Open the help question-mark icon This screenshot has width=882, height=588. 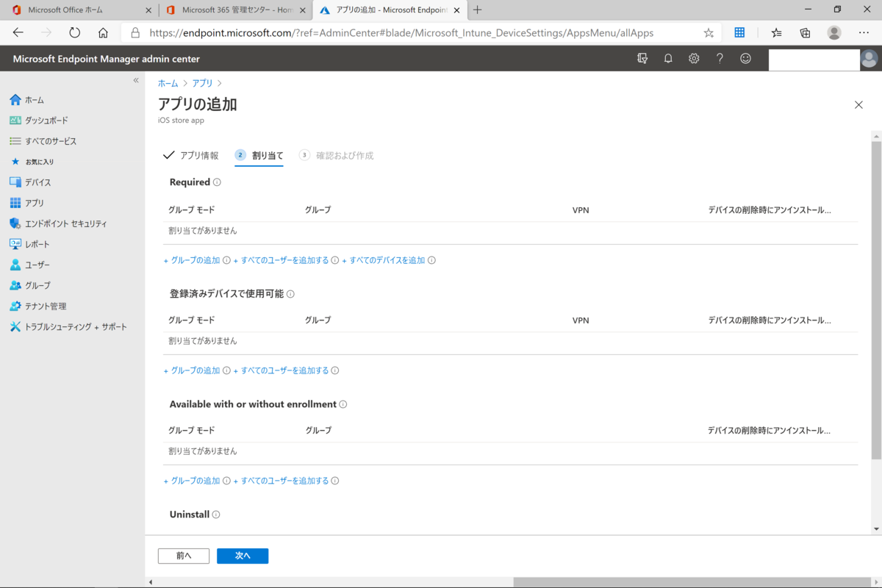coord(720,59)
